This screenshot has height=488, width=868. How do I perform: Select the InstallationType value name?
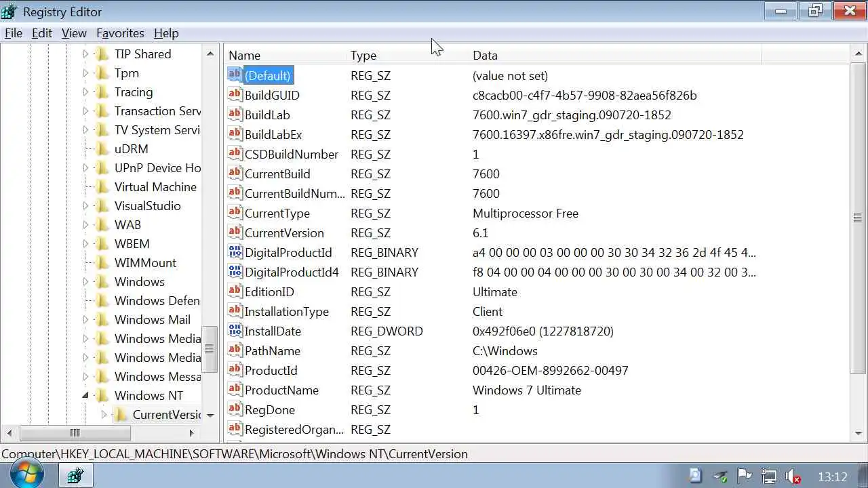pos(286,311)
